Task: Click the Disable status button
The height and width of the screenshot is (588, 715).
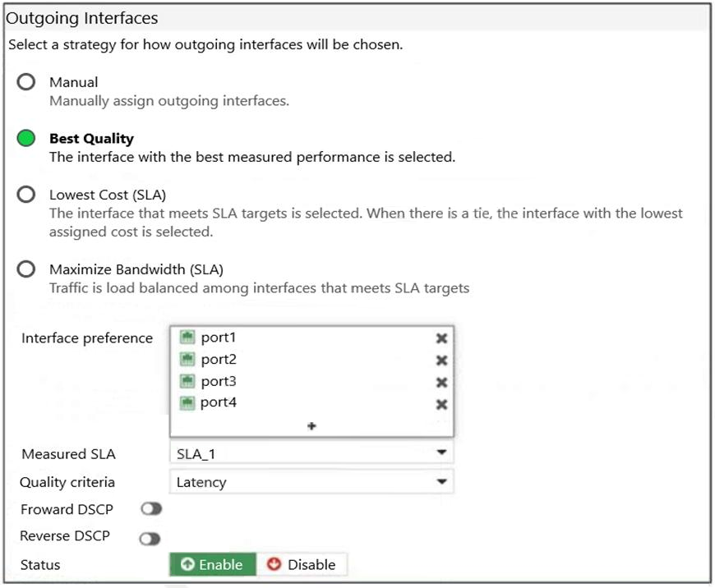Action: click(x=302, y=565)
